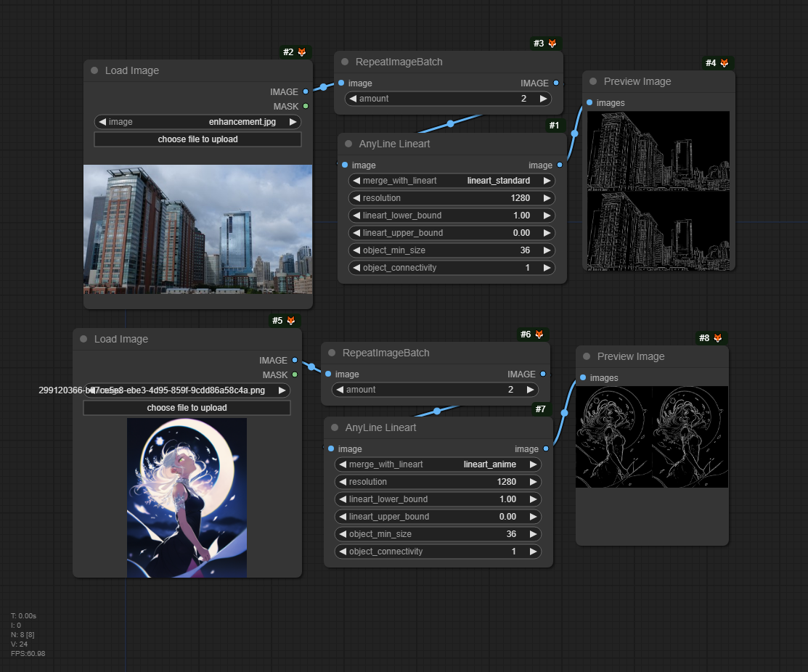Click the fox badge beside node #6
This screenshot has height=672, width=808.
click(x=539, y=335)
